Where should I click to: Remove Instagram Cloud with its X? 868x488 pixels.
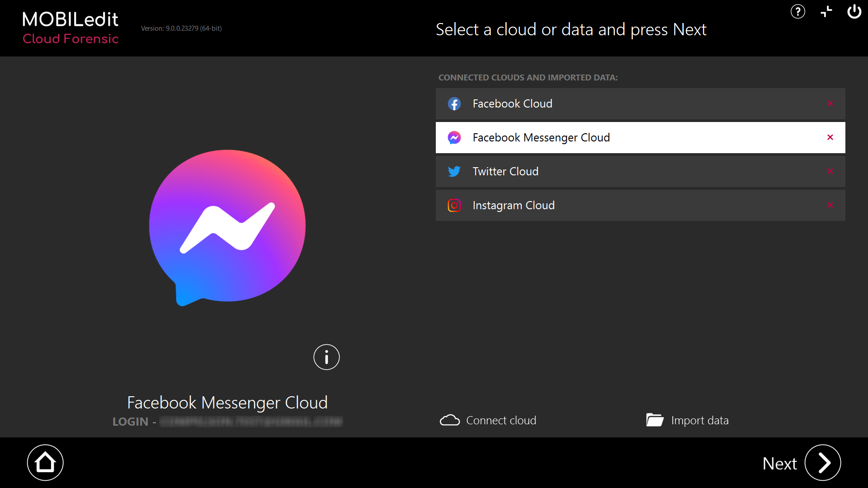830,205
